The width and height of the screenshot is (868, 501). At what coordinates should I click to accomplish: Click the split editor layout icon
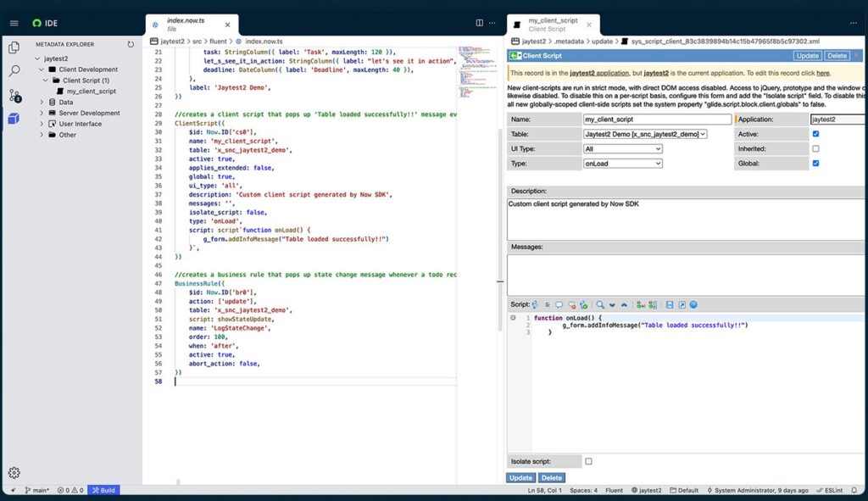[480, 23]
